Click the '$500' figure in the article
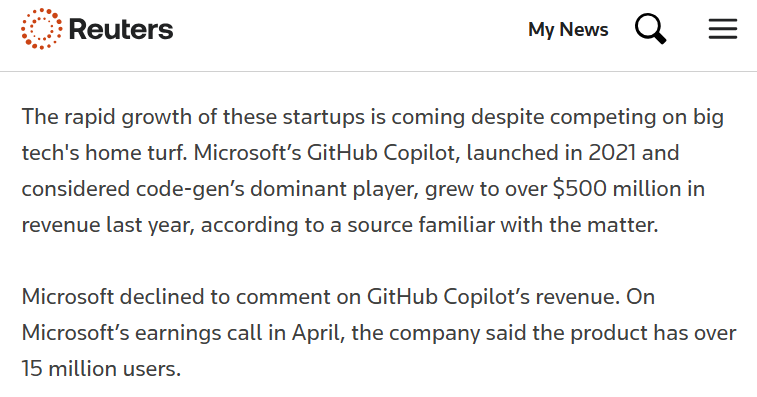This screenshot has height=397, width=757. [579, 188]
